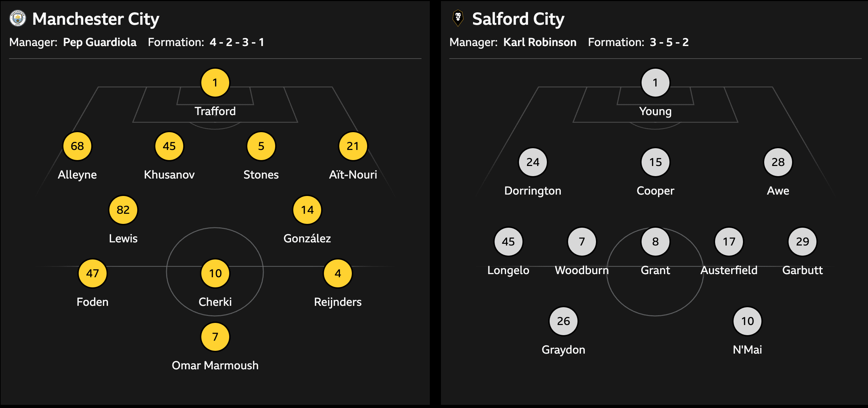Click the Salford City club crest
Screen dimensions: 868x408
(458, 18)
